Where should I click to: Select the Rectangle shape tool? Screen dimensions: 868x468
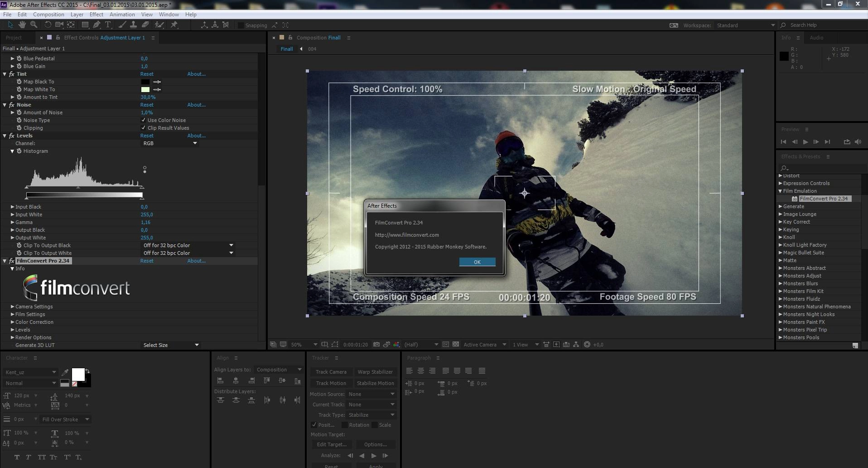85,25
